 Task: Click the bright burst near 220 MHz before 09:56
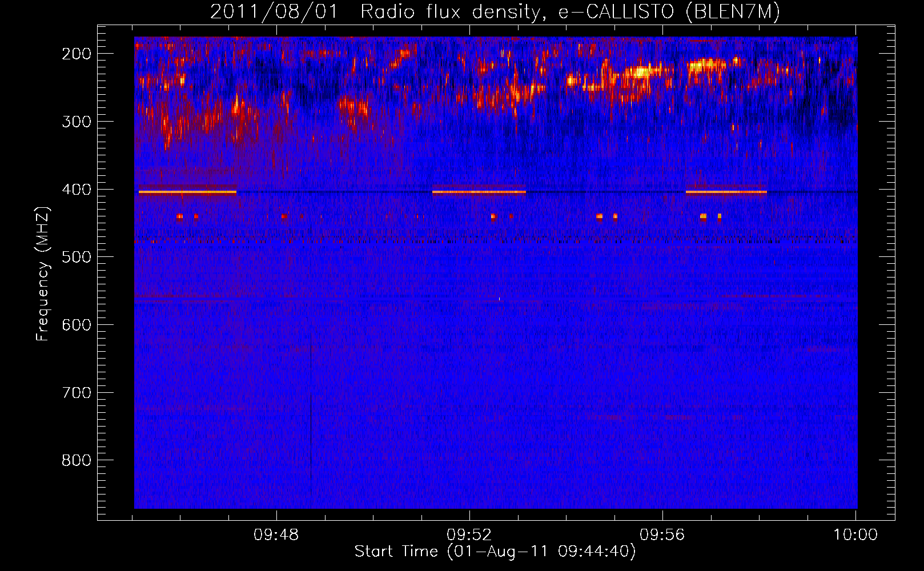pos(641,73)
